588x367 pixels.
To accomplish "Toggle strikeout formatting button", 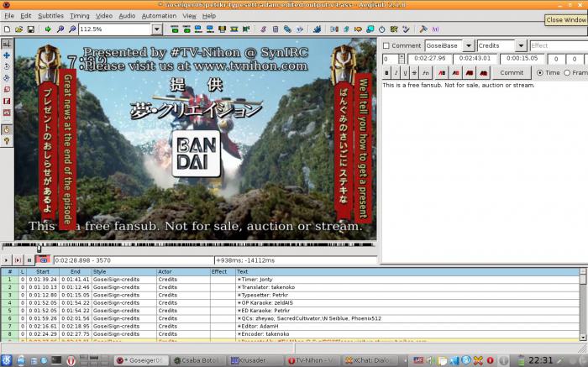I will (x=414, y=73).
